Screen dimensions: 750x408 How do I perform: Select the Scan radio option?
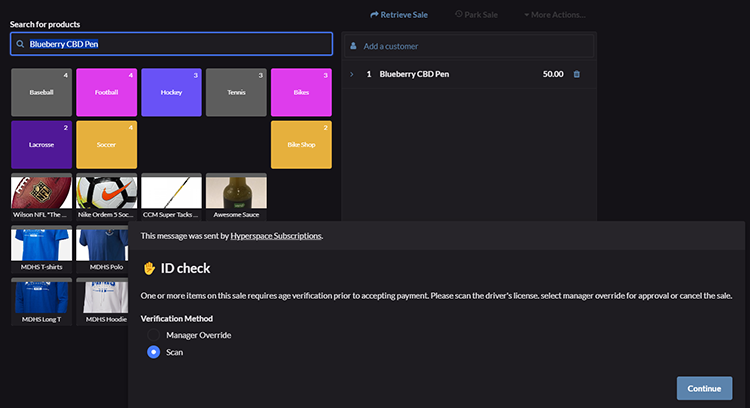(154, 352)
